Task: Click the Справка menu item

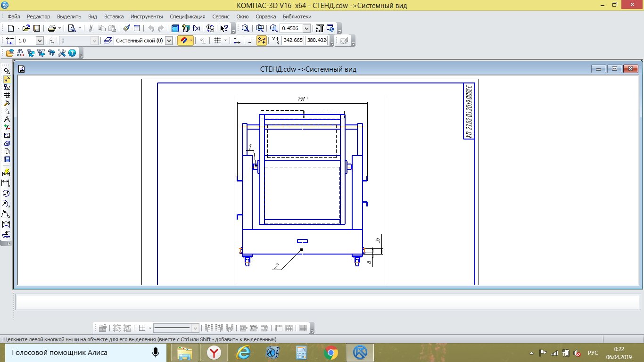Action: (265, 16)
